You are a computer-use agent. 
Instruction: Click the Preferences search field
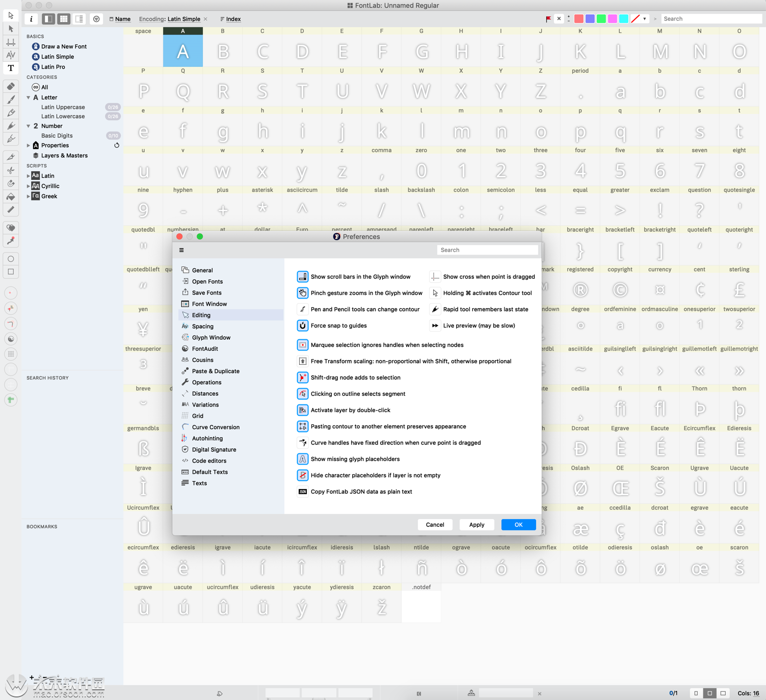click(x=487, y=250)
